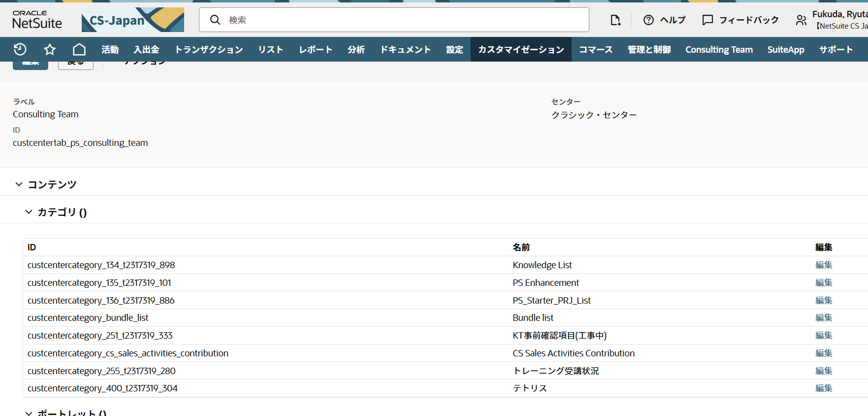Edit the KT事前確認項目(工事中) category
The height and width of the screenshot is (416, 868).
pyautogui.click(x=824, y=336)
